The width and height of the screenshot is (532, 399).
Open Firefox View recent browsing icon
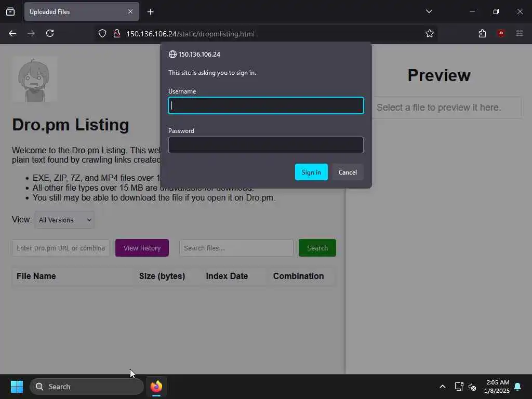click(10, 11)
